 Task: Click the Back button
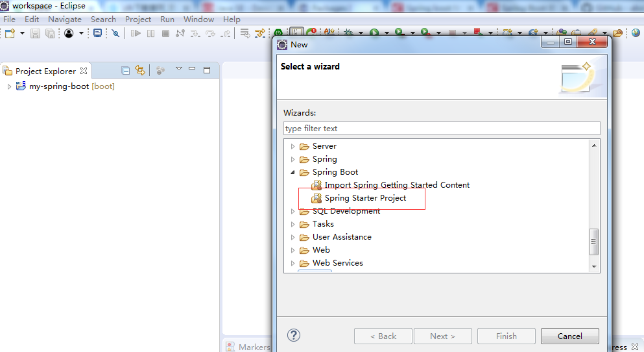[383, 336]
